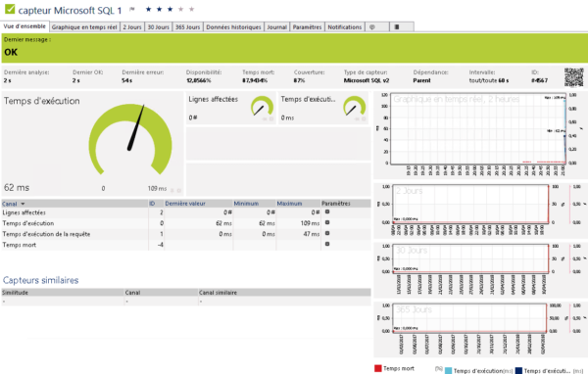The width and height of the screenshot is (588, 374).
Task: Open the Notifications tab
Action: click(x=345, y=27)
